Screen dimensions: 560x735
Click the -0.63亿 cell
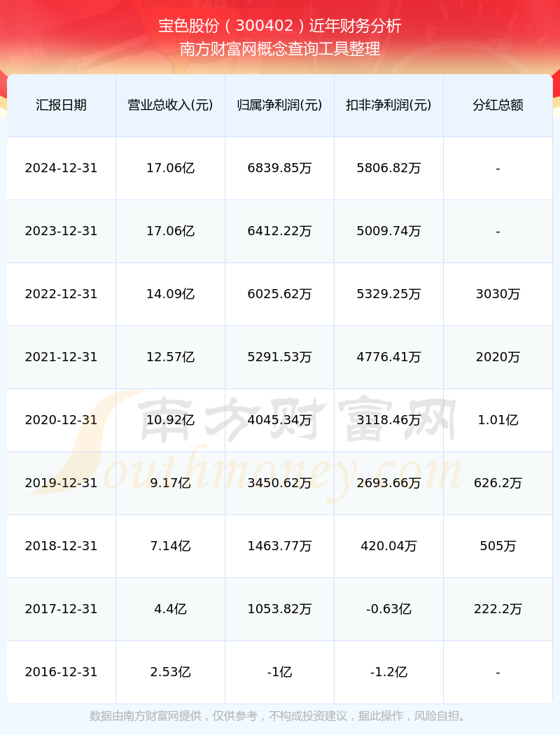tap(389, 609)
